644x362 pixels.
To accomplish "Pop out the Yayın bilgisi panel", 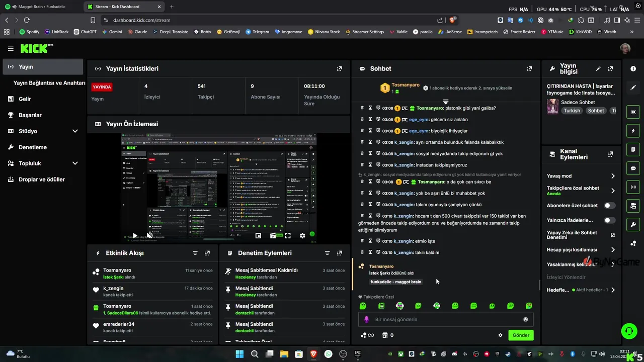I will [610, 69].
